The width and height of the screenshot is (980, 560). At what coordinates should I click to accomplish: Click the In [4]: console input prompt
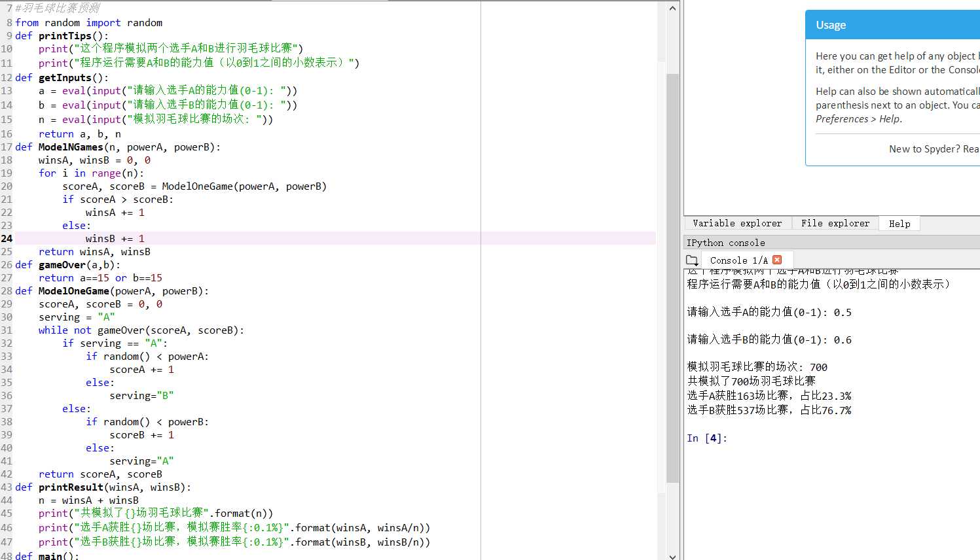[707, 438]
